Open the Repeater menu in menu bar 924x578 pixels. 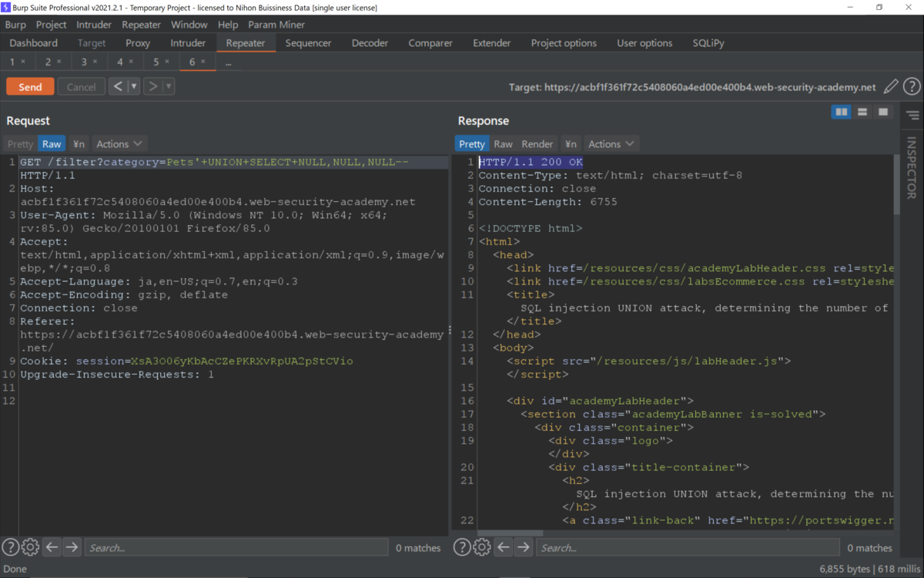[141, 25]
